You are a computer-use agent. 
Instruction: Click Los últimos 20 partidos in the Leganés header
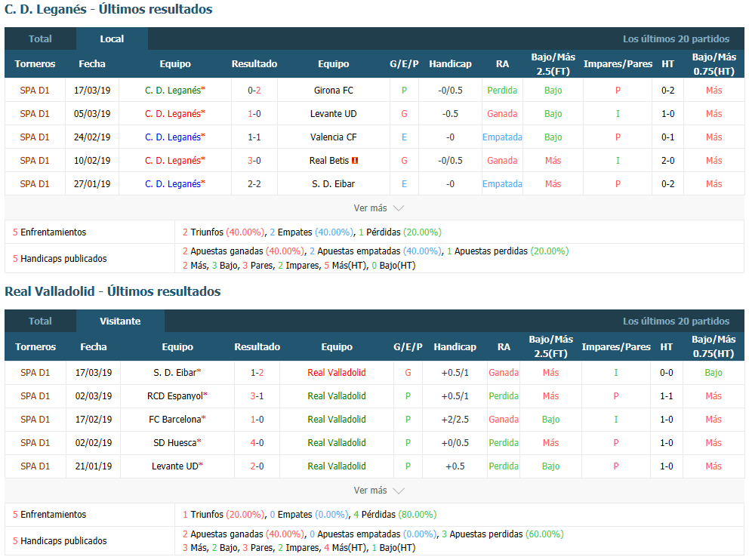click(676, 39)
